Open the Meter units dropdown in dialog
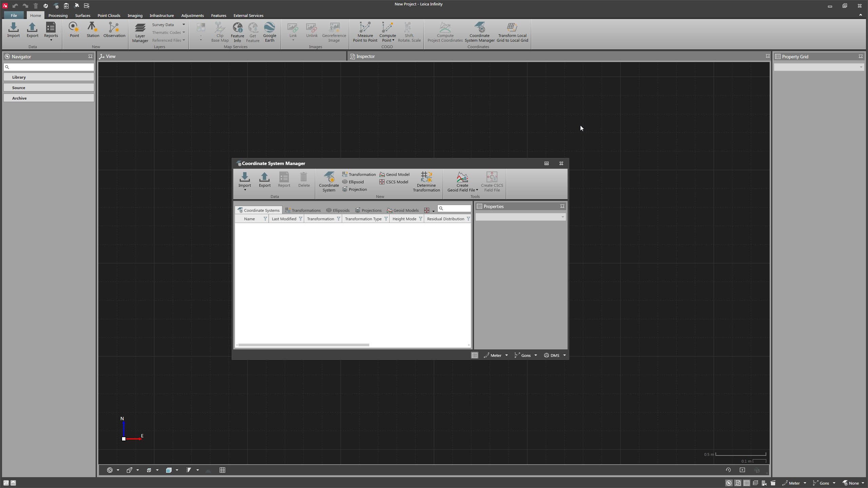Image resolution: width=868 pixels, height=488 pixels. pyautogui.click(x=506, y=355)
